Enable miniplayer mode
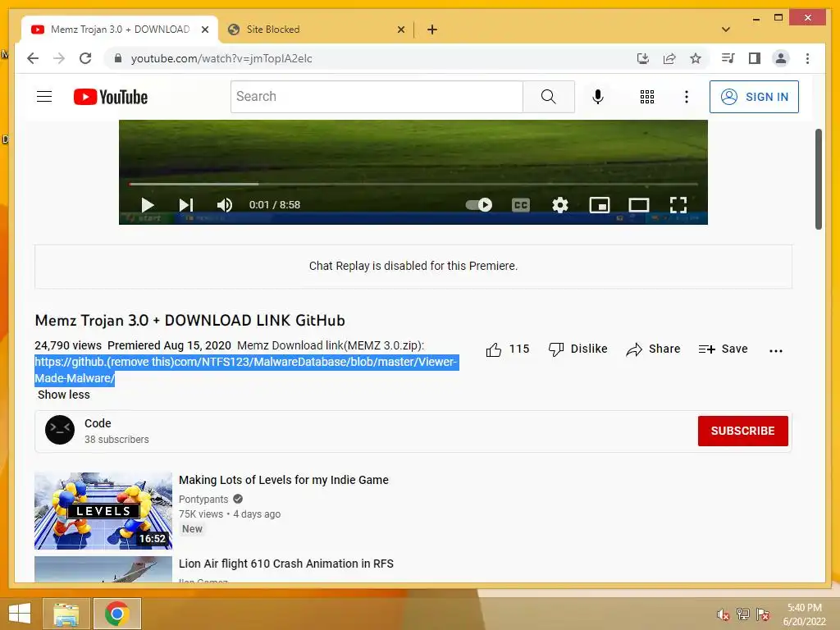The width and height of the screenshot is (840, 630). click(600, 204)
